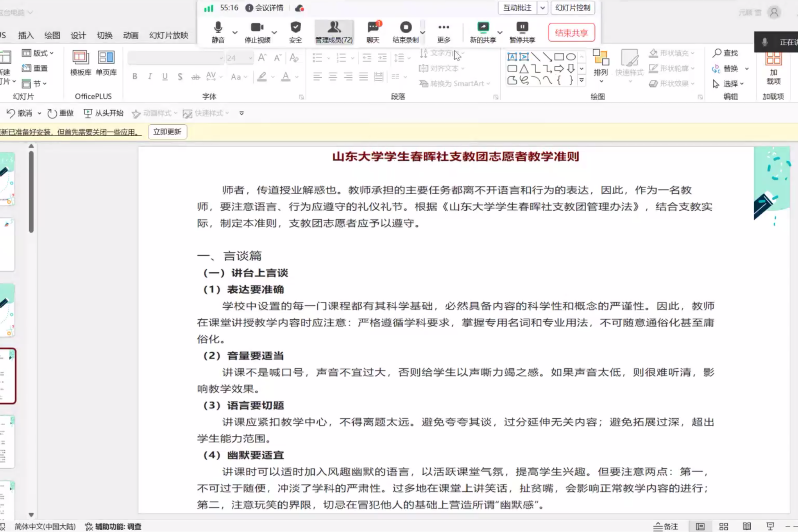This screenshot has height=532, width=798.
Task: Open the Add-ins button
Action: (x=773, y=68)
